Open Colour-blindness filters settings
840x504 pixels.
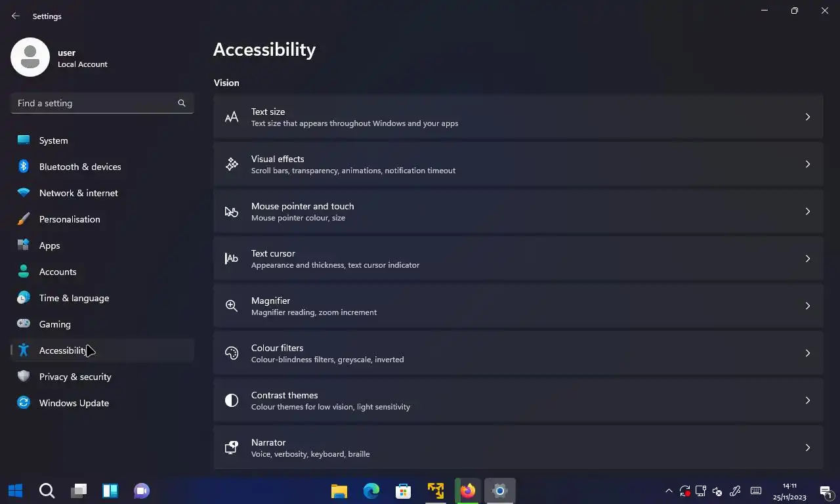click(x=518, y=353)
